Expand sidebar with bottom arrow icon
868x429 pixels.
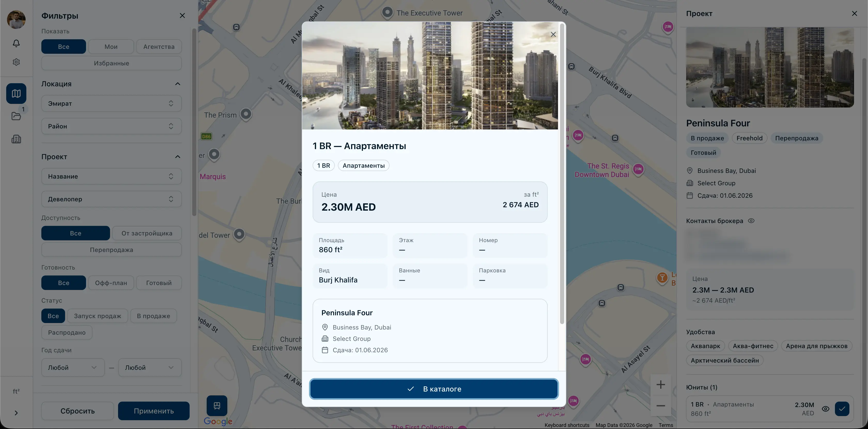tap(16, 413)
